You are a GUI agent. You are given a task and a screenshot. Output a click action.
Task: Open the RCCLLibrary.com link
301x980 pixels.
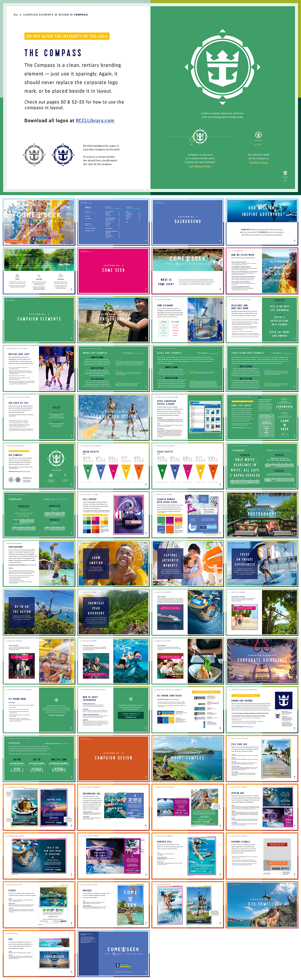(x=95, y=121)
